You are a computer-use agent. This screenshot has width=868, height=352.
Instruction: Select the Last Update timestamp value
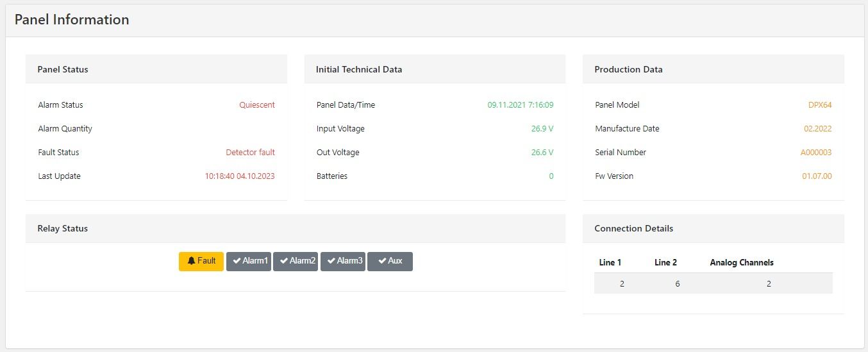point(240,176)
